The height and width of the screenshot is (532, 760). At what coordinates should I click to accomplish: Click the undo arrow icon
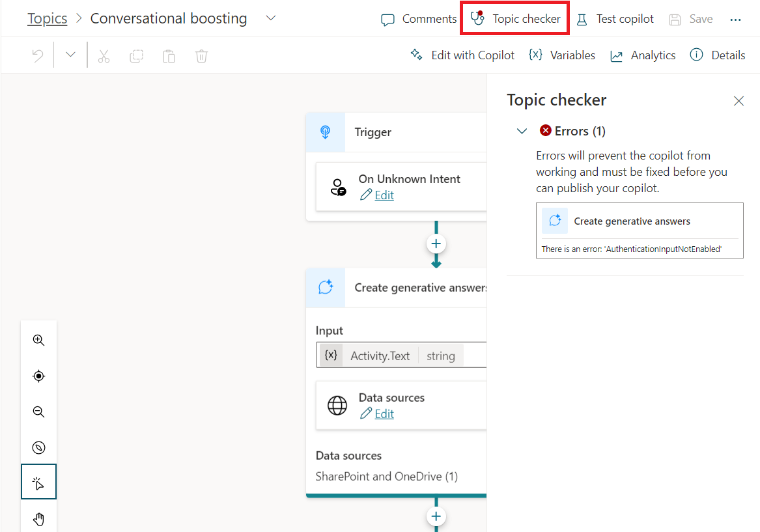tap(38, 56)
